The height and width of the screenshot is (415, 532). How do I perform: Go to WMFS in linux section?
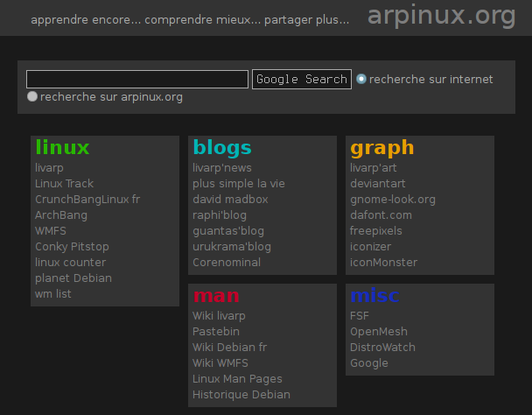(x=51, y=231)
